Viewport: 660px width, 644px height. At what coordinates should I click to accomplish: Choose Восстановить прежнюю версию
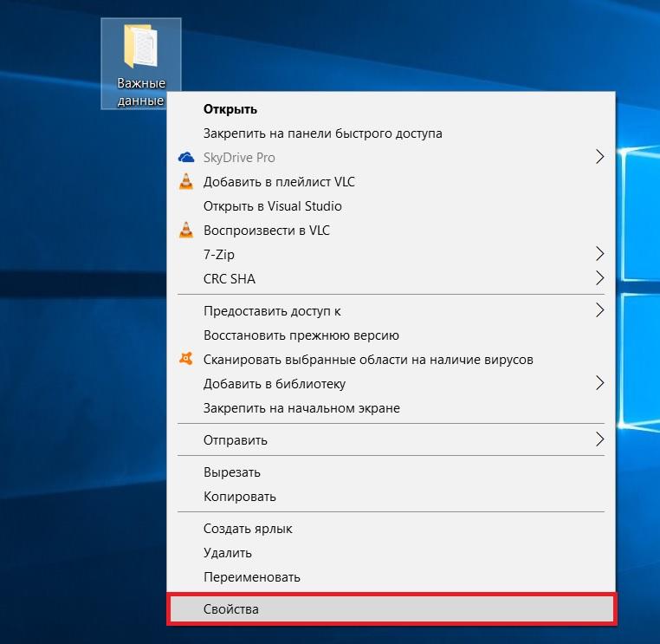391,335
